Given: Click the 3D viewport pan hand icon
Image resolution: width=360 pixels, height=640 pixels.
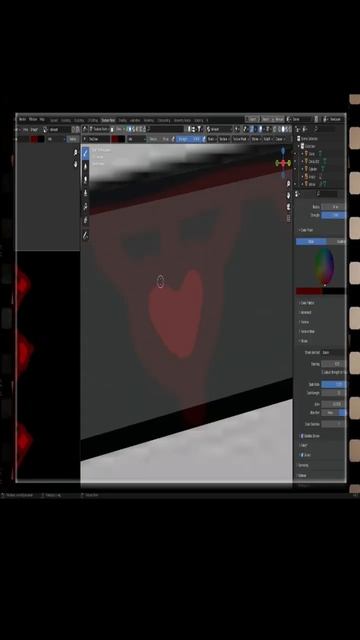Looking at the screenshot, I should pos(289,196).
